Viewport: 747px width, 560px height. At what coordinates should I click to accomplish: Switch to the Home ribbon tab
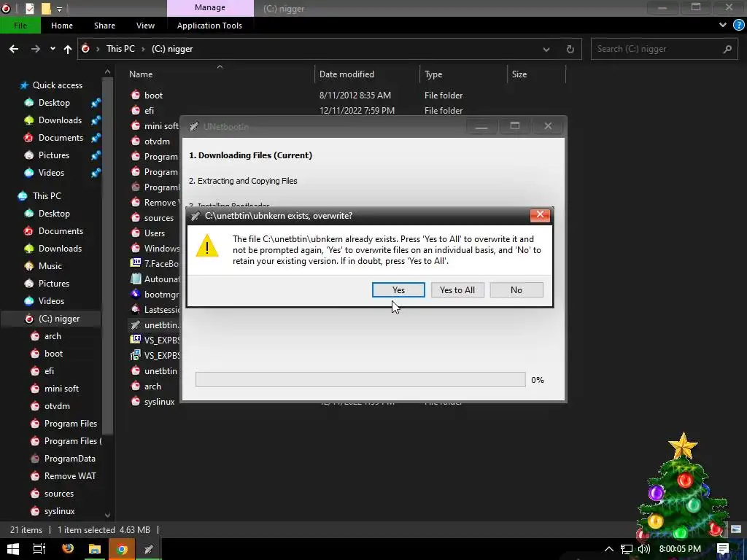click(x=62, y=26)
